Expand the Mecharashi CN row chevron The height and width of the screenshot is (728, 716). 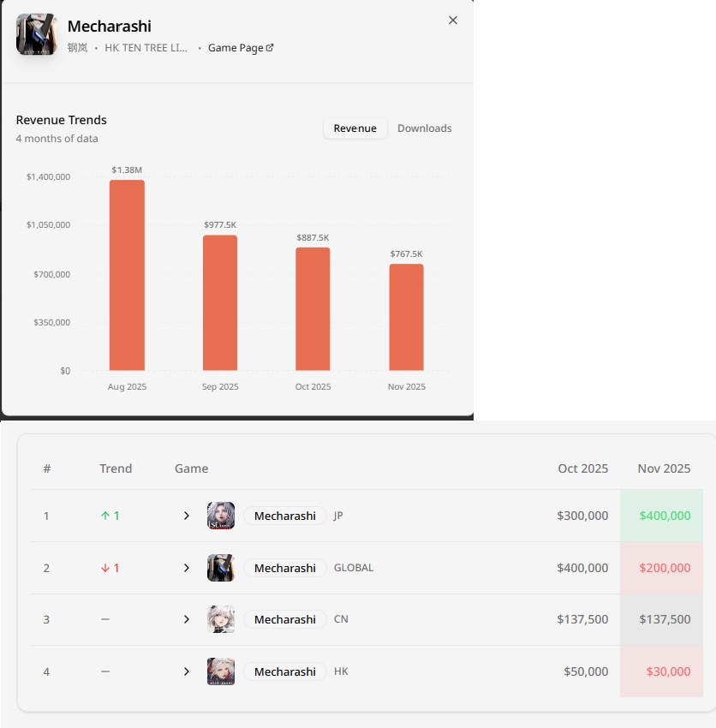pos(186,619)
